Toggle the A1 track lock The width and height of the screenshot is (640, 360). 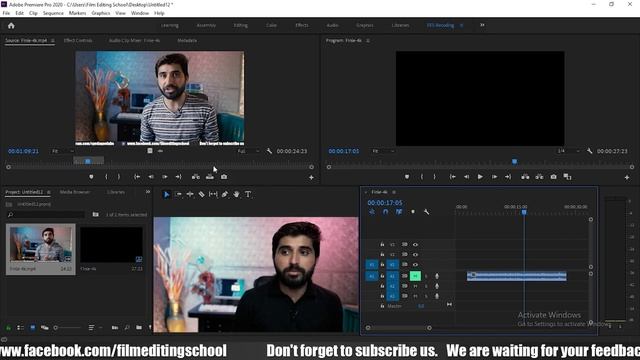pos(382,276)
